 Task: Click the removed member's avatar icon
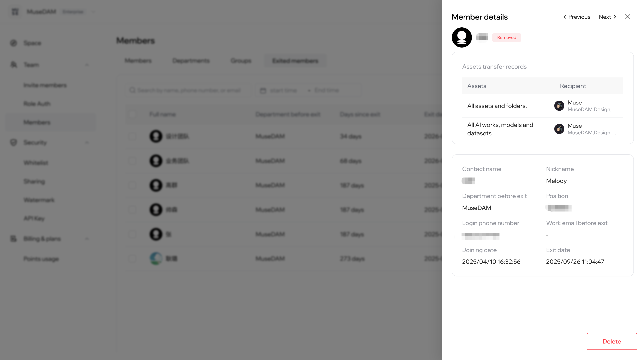[462, 37]
